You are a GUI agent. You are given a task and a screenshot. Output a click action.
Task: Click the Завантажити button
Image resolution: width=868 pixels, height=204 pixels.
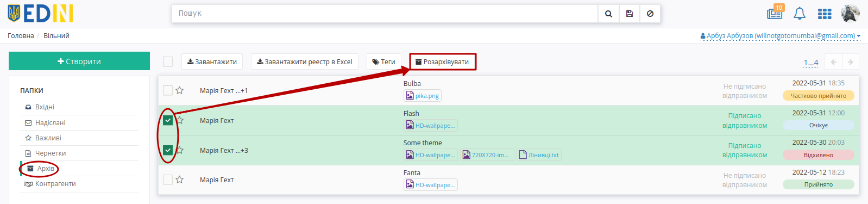tap(212, 61)
